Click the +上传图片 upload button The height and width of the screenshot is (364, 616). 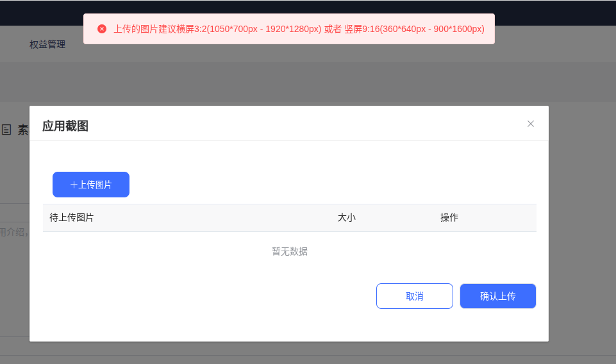(x=91, y=185)
